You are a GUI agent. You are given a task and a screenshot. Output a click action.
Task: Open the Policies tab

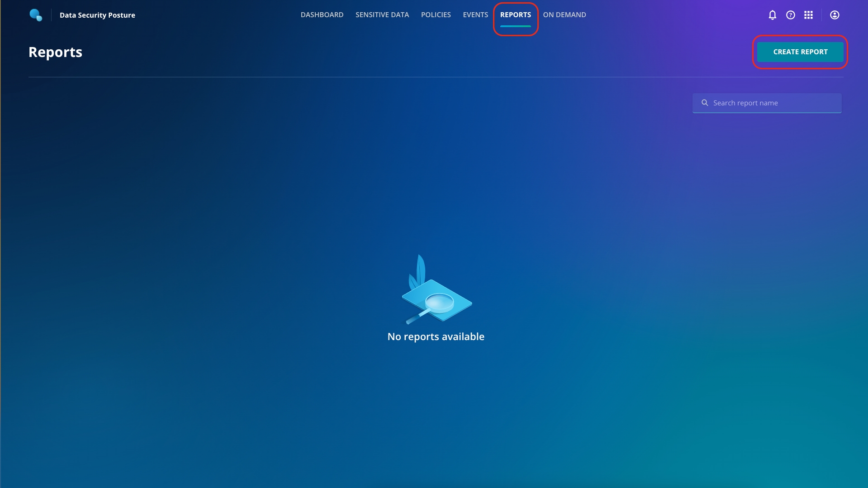tap(436, 15)
